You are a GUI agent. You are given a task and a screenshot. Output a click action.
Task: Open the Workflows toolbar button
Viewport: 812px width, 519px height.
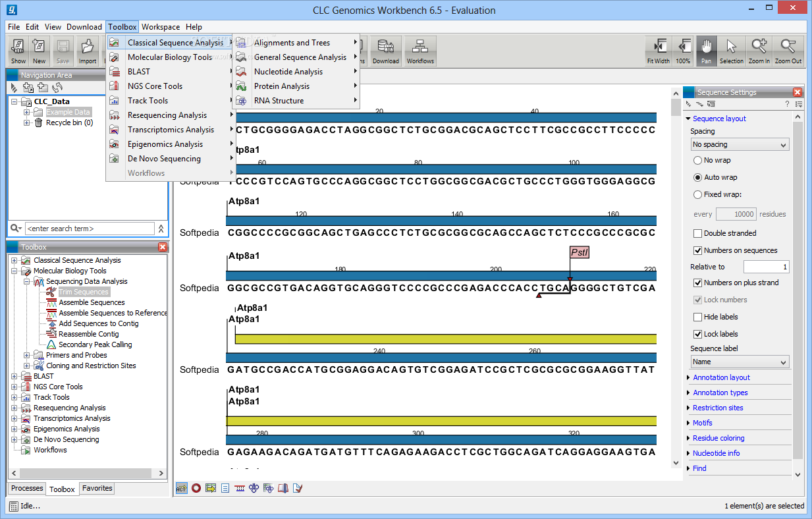point(420,51)
